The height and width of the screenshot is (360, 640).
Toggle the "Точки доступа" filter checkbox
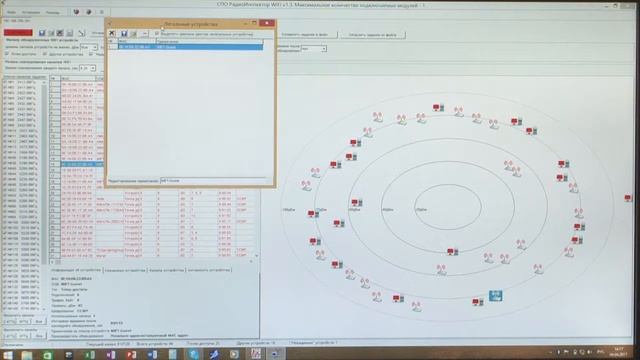7,54
